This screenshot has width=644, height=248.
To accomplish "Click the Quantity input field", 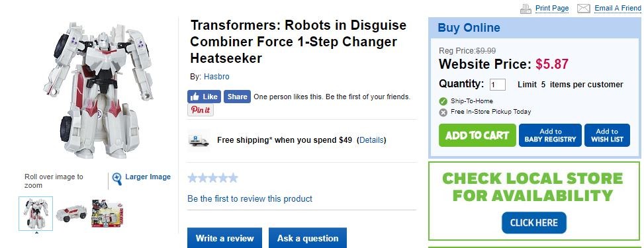I will coord(497,85).
